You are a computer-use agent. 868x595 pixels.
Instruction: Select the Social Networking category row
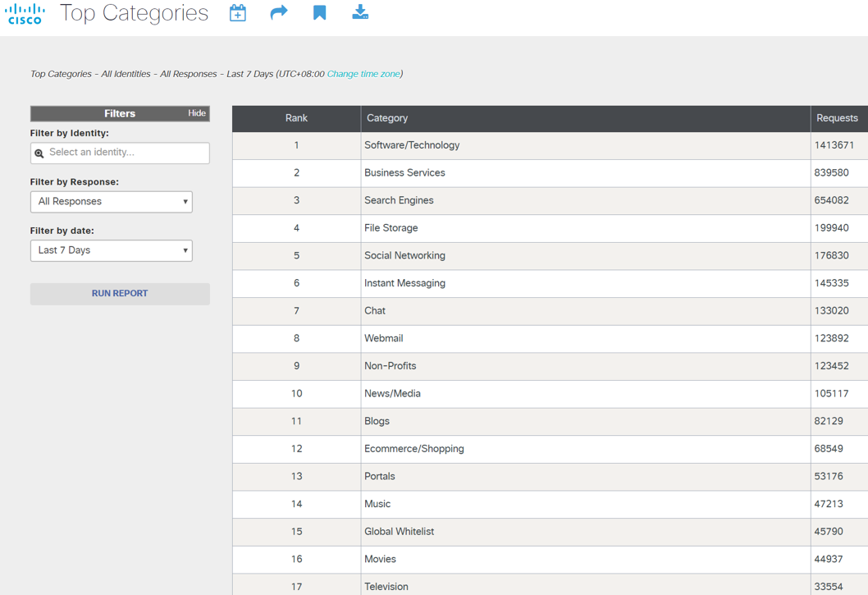coord(404,255)
